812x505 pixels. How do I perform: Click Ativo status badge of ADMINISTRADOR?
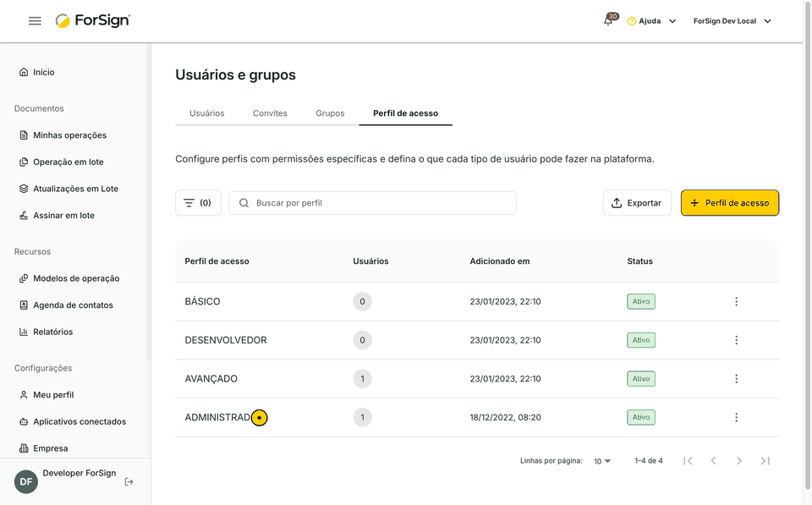641,418
